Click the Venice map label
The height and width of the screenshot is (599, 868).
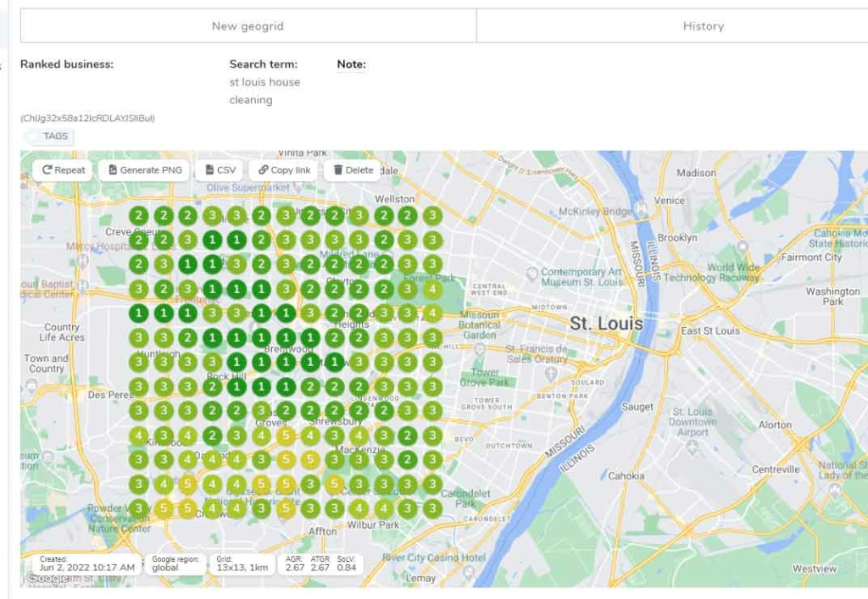click(670, 200)
